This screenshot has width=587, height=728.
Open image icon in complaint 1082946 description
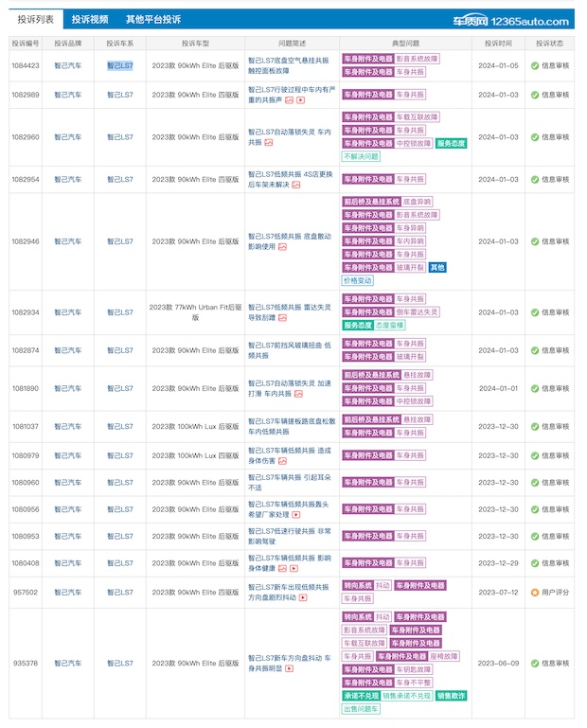tap(282, 247)
